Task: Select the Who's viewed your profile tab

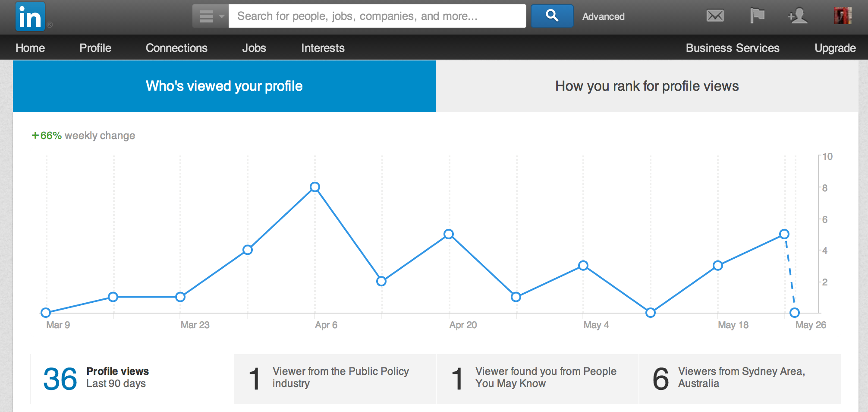Action: (224, 86)
